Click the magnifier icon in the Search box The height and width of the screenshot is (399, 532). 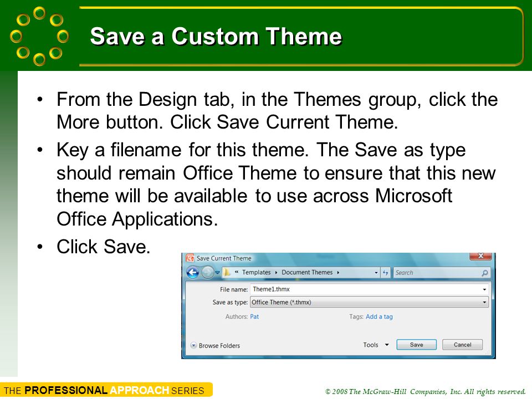[484, 273]
